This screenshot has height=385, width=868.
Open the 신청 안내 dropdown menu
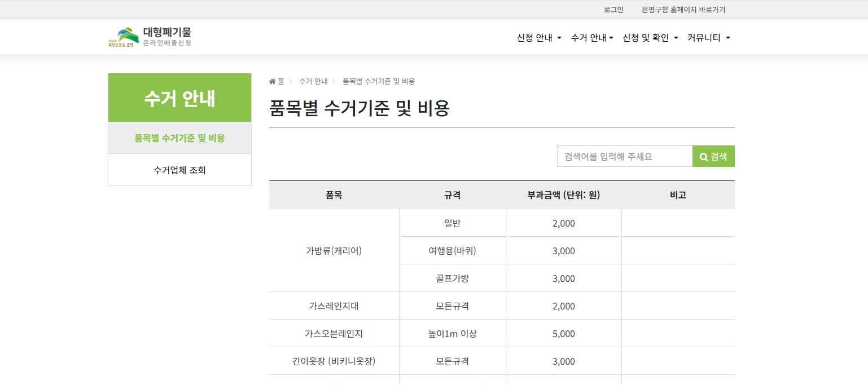pyautogui.click(x=539, y=38)
